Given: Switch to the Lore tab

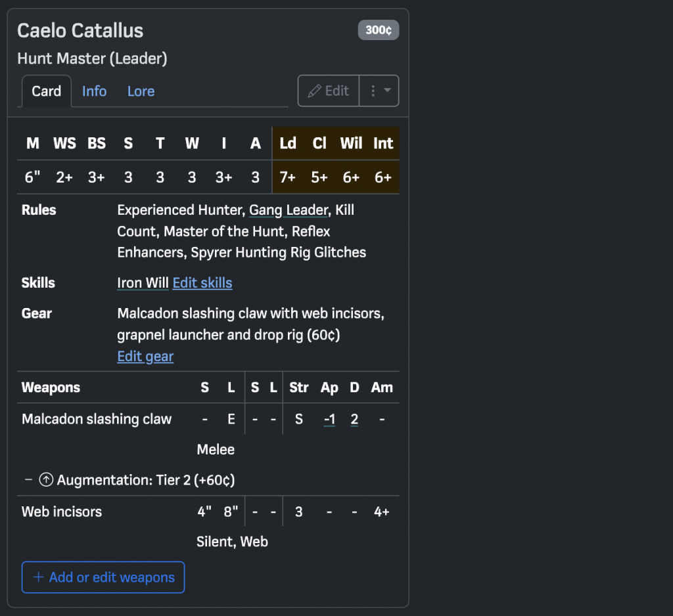Looking at the screenshot, I should tap(141, 91).
